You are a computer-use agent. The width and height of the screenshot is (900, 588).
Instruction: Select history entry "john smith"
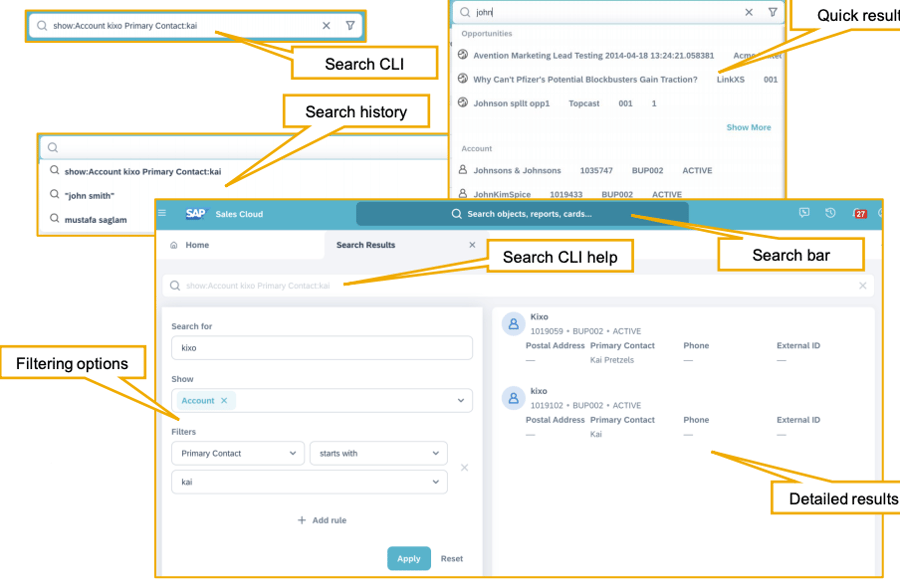click(90, 195)
